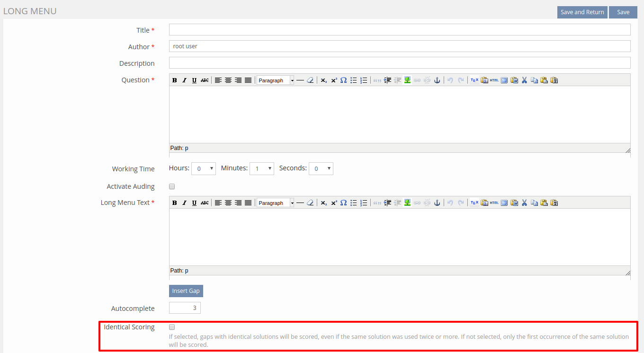Click Bold icon in Question editor toolbar
This screenshot has width=644, height=353.
click(x=174, y=80)
